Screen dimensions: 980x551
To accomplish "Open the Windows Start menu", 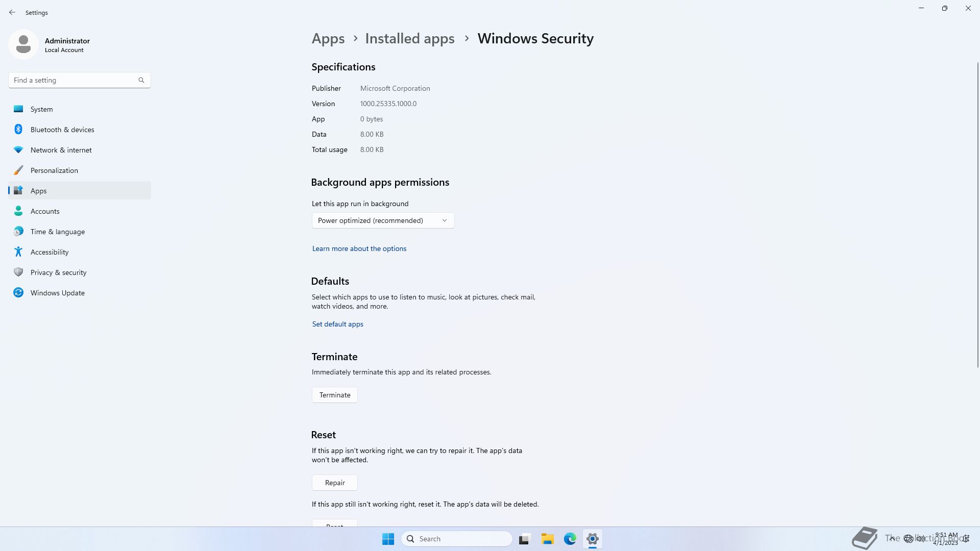I will [388, 539].
